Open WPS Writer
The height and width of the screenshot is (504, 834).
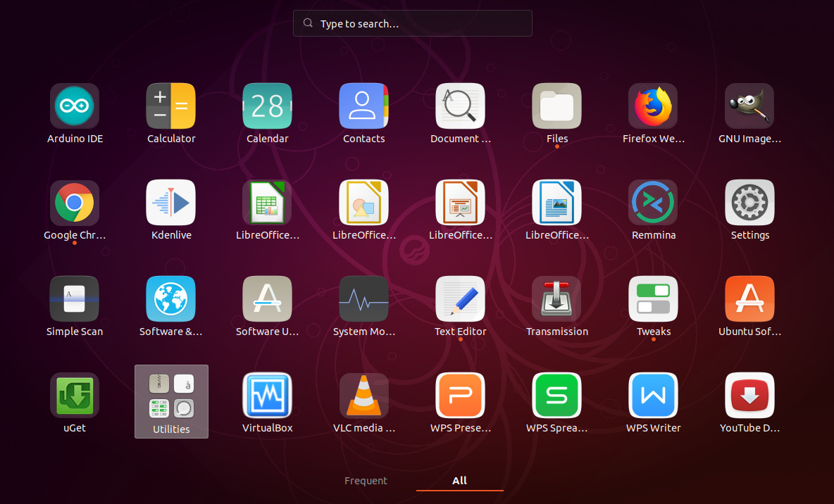coord(653,396)
